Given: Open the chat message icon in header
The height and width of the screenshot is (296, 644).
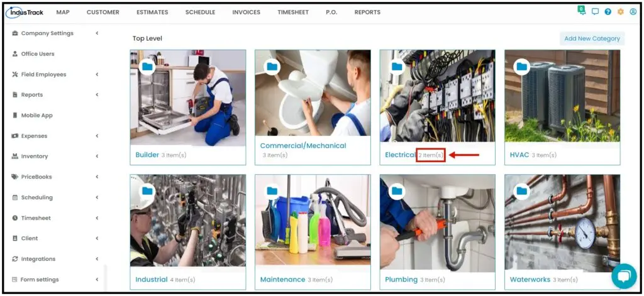Looking at the screenshot, I should pyautogui.click(x=595, y=12).
